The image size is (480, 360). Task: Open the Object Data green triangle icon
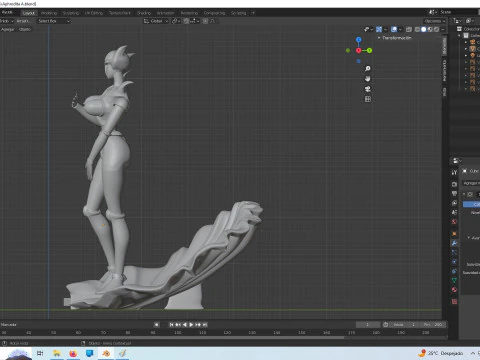tap(454, 280)
